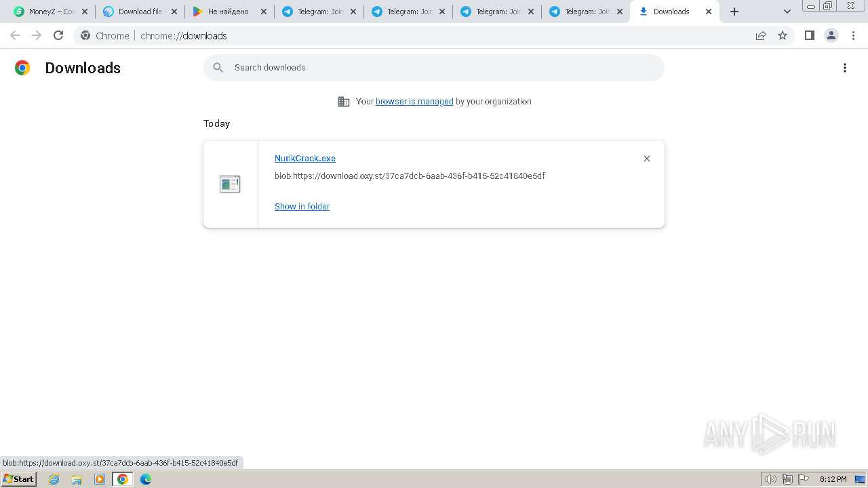Open the network tray icon
The height and width of the screenshot is (488, 868).
pyautogui.click(x=787, y=479)
